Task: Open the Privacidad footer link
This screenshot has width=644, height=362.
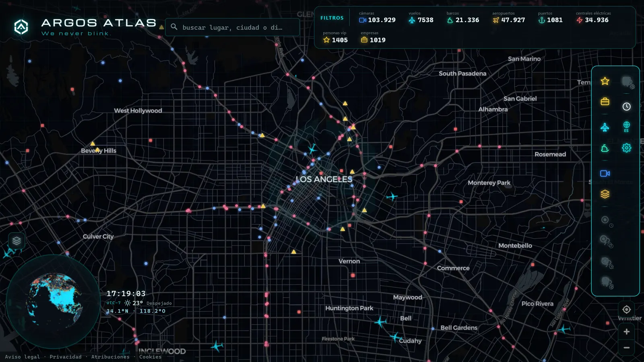Action: 66,357
